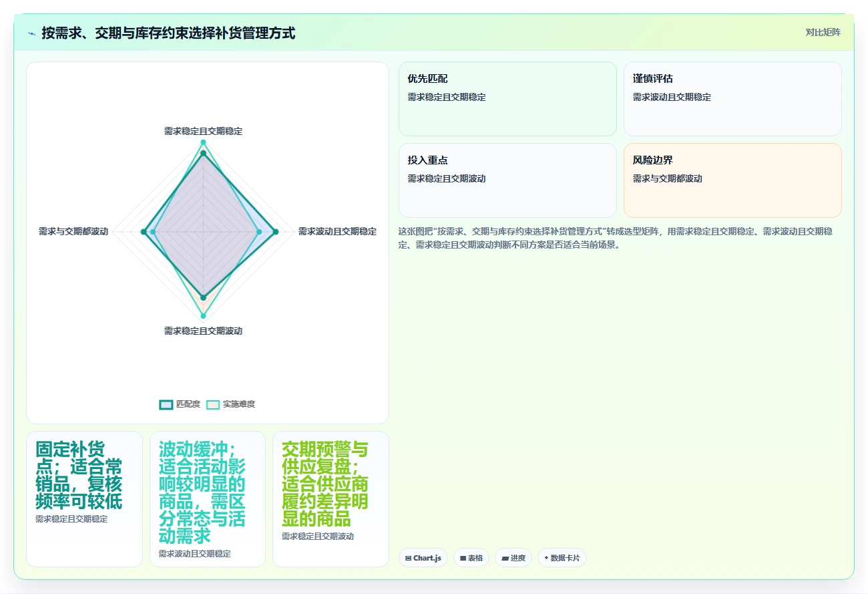Click the radar axis label 需求波动且交期稳定
Screen dimensions: 868x594
337,231
